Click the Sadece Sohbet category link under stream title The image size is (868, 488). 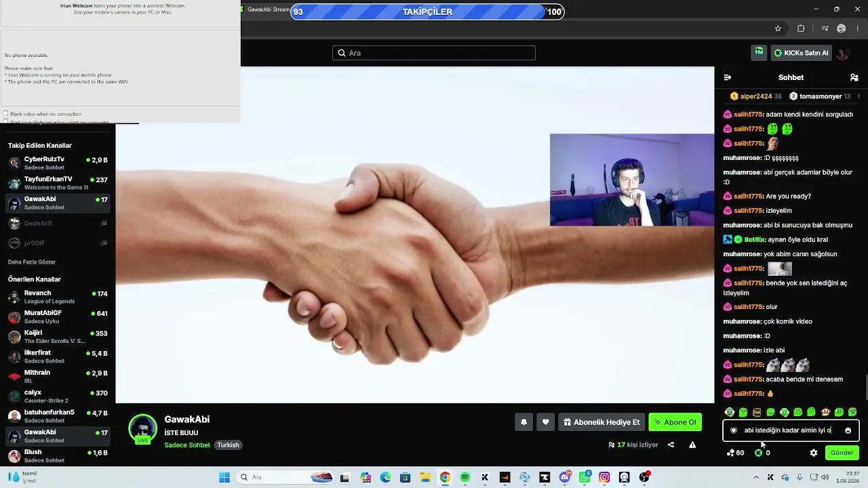187,445
